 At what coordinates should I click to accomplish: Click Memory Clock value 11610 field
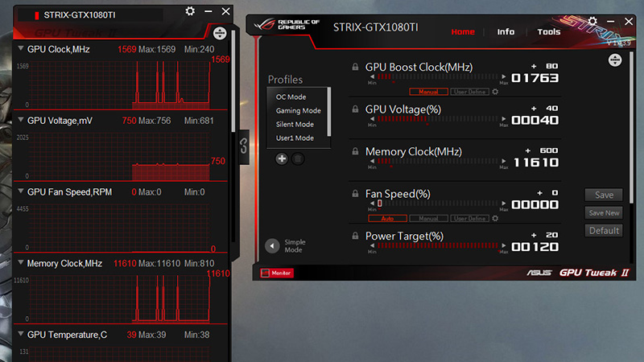click(536, 162)
